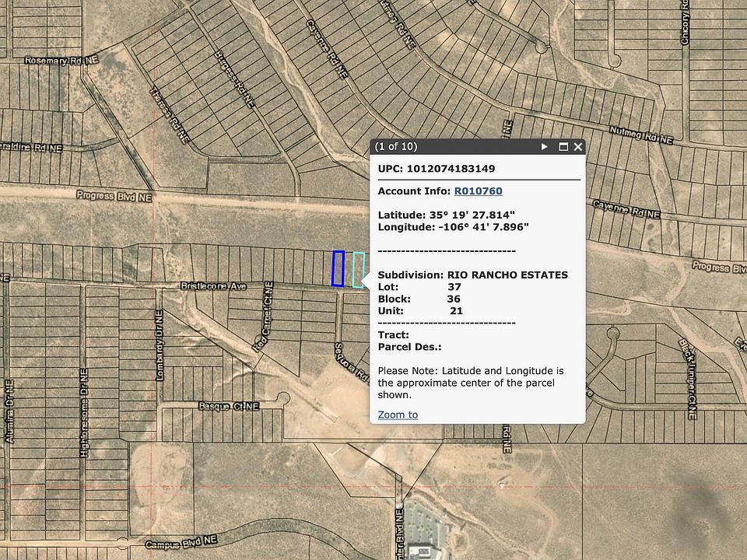Click the Subdivision RIO RANCHO ESTATES text

472,275
